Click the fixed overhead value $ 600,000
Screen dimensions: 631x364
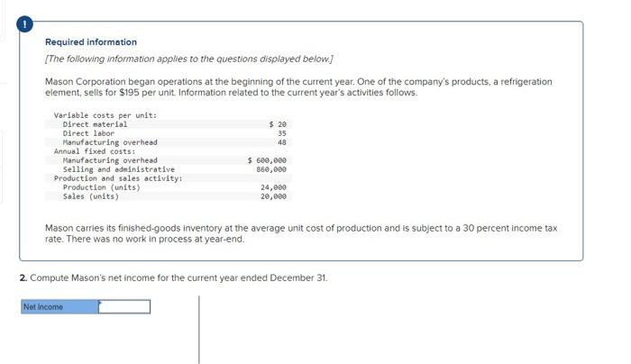(267, 160)
